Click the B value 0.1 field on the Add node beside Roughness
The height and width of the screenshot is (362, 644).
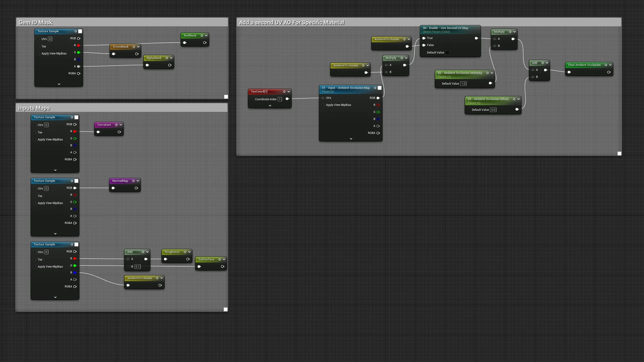(137, 267)
